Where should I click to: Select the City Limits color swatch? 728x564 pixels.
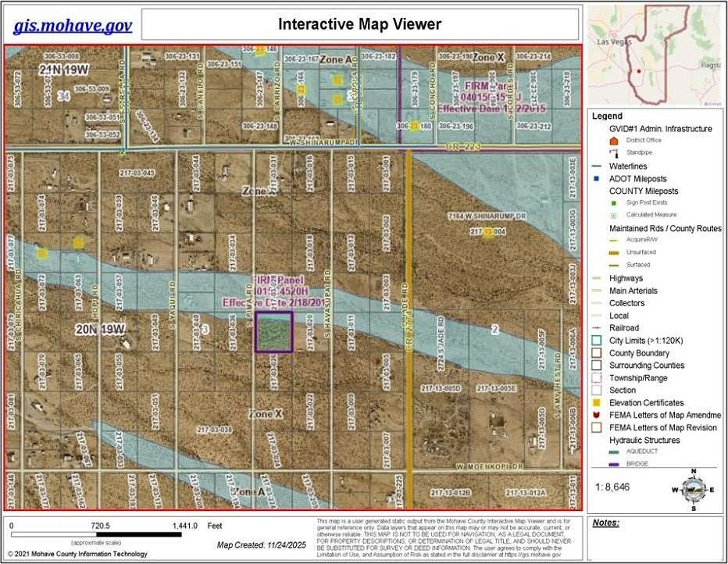pyautogui.click(x=598, y=340)
